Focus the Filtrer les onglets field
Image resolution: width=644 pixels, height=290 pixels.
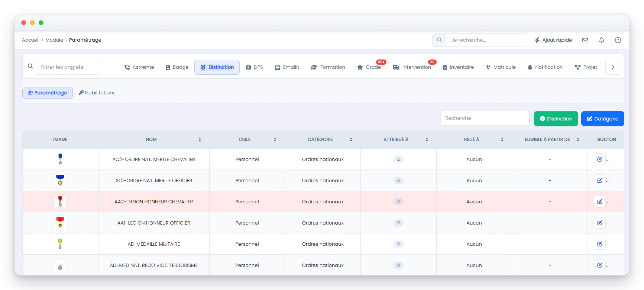(67, 67)
